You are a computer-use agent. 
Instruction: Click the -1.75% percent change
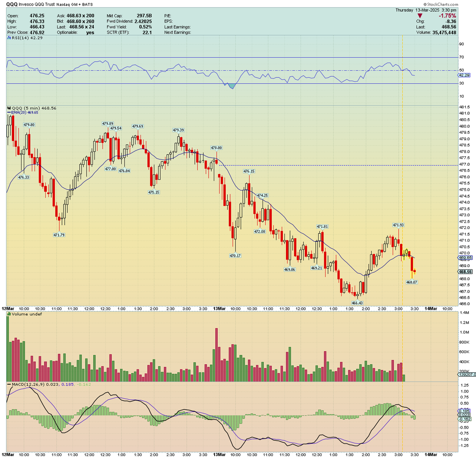pos(447,16)
